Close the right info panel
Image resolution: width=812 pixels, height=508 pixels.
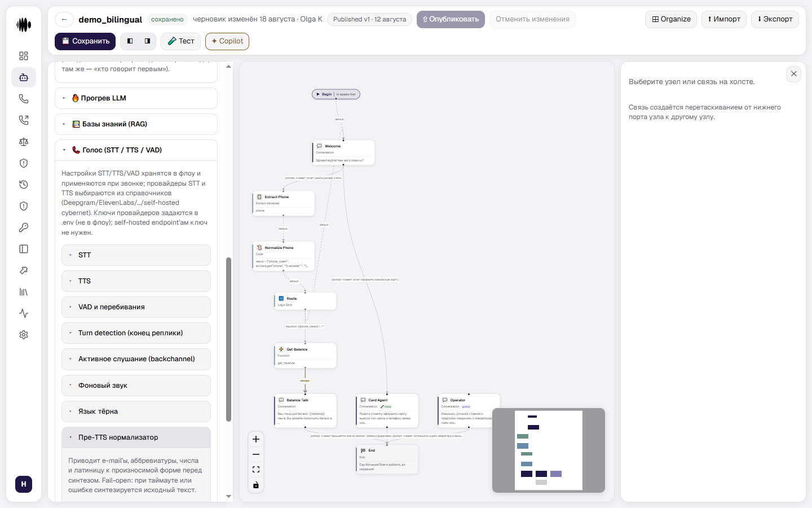pyautogui.click(x=793, y=74)
